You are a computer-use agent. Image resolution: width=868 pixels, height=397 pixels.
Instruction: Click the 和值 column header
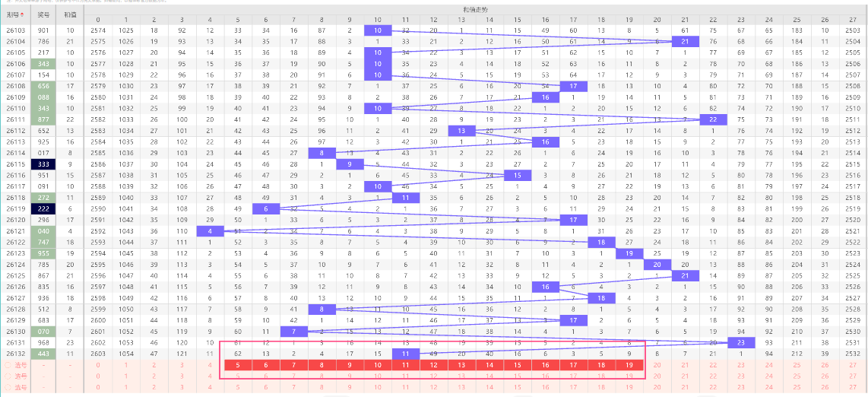click(70, 15)
